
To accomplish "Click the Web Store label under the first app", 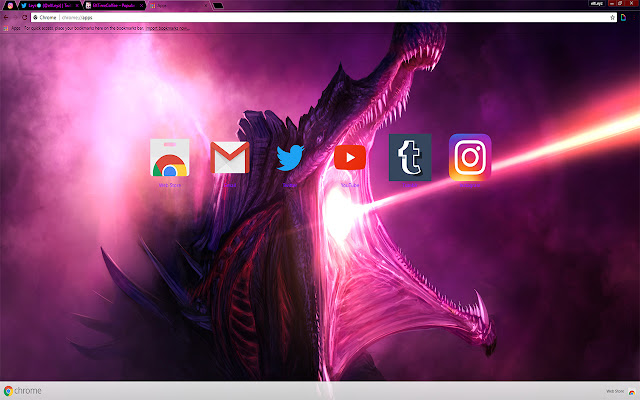I will 169,185.
